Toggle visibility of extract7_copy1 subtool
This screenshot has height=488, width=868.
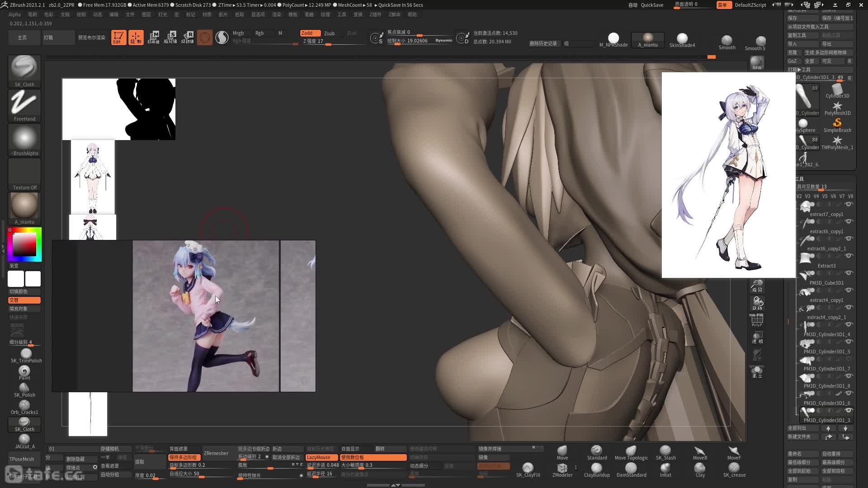click(x=849, y=204)
